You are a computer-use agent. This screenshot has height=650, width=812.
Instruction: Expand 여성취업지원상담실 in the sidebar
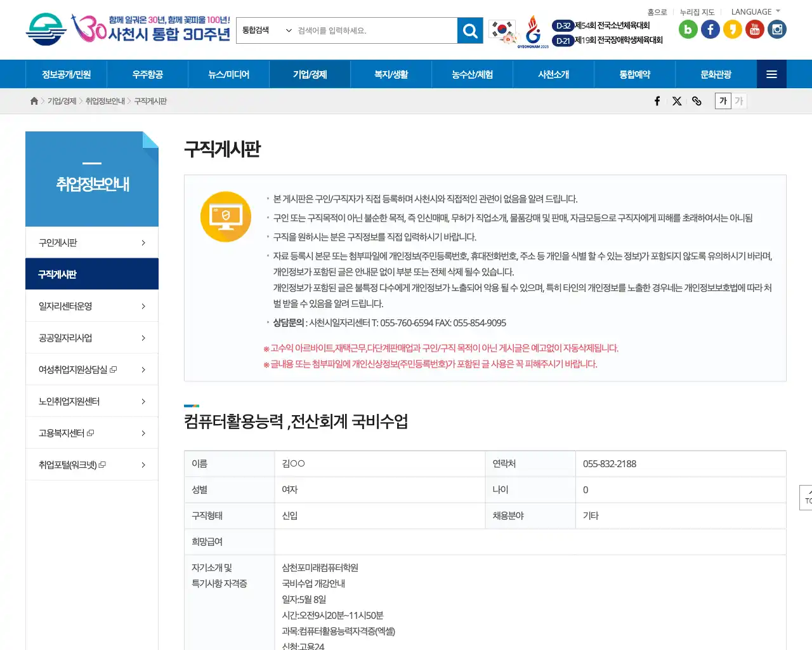point(91,369)
